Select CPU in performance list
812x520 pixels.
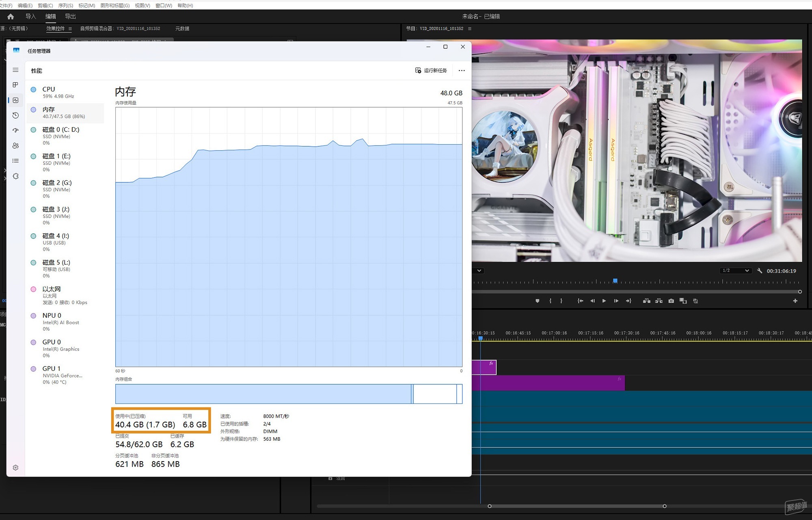[65, 92]
